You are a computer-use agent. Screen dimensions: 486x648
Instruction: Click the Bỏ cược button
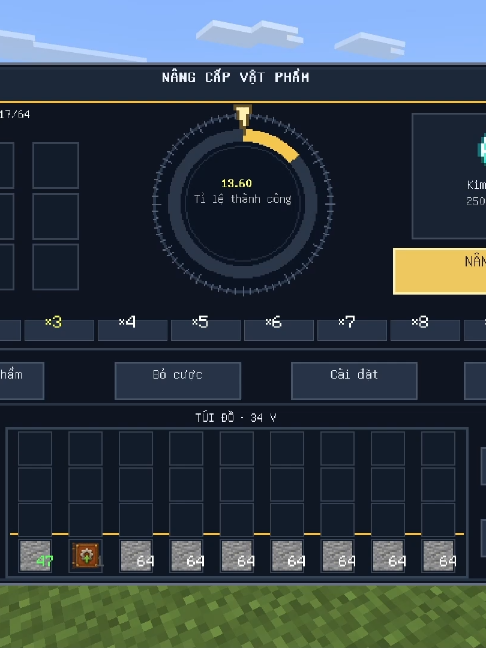(178, 381)
